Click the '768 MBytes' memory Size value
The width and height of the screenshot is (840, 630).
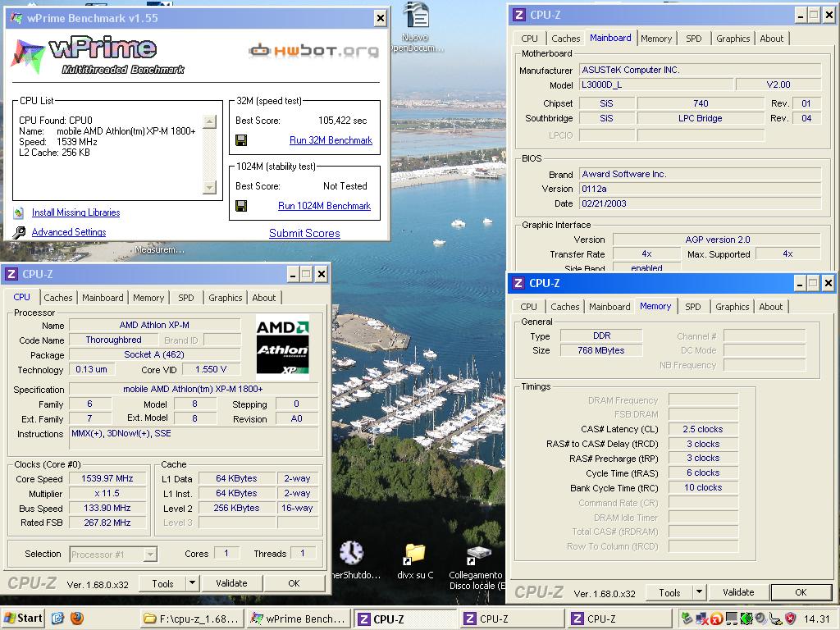(x=601, y=350)
